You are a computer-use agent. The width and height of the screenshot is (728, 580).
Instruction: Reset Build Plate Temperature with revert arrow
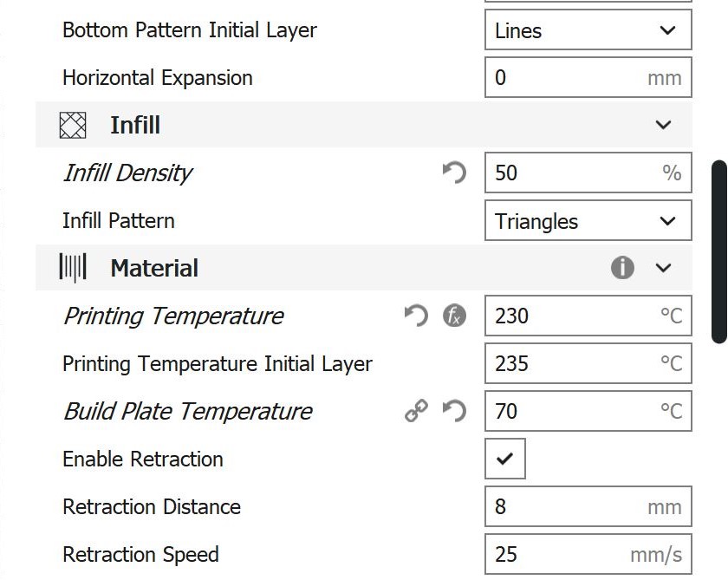coord(454,411)
